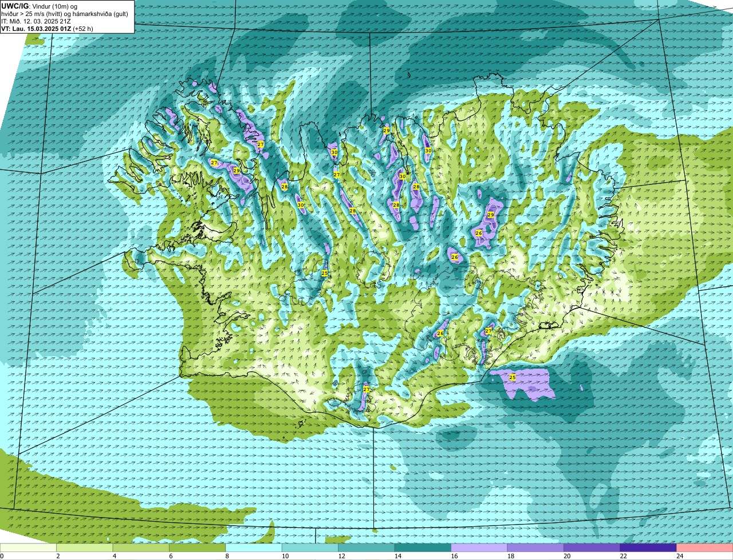Pick the 10–12 m/s light teal legend swatch
This screenshot has height=560, width=733.
[x=311, y=547]
